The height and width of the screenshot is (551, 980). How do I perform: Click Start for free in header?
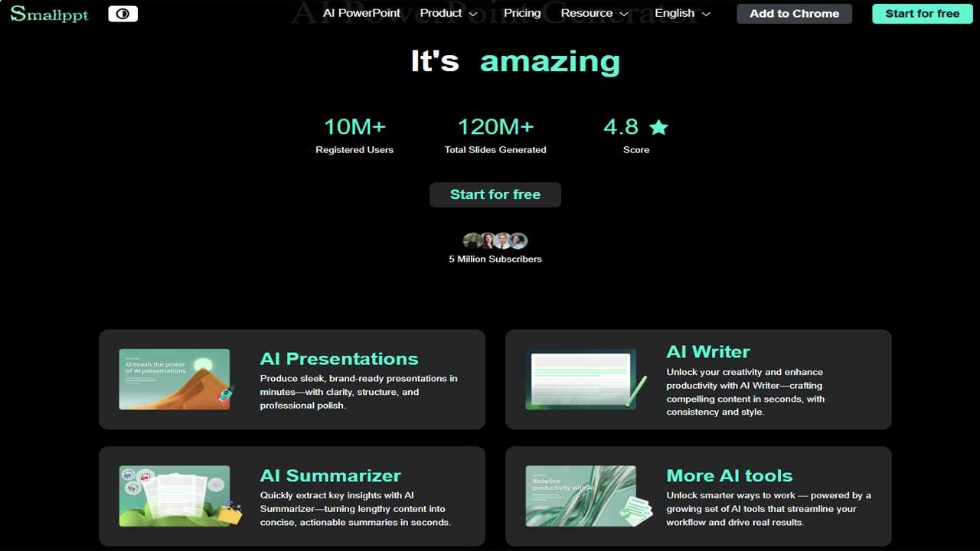(922, 14)
